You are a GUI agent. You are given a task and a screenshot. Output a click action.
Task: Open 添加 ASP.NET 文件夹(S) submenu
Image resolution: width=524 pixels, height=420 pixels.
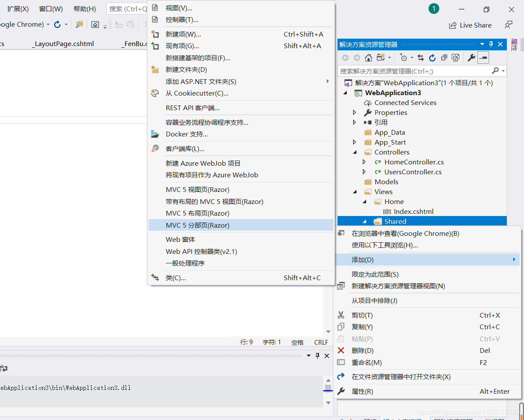tap(241, 82)
